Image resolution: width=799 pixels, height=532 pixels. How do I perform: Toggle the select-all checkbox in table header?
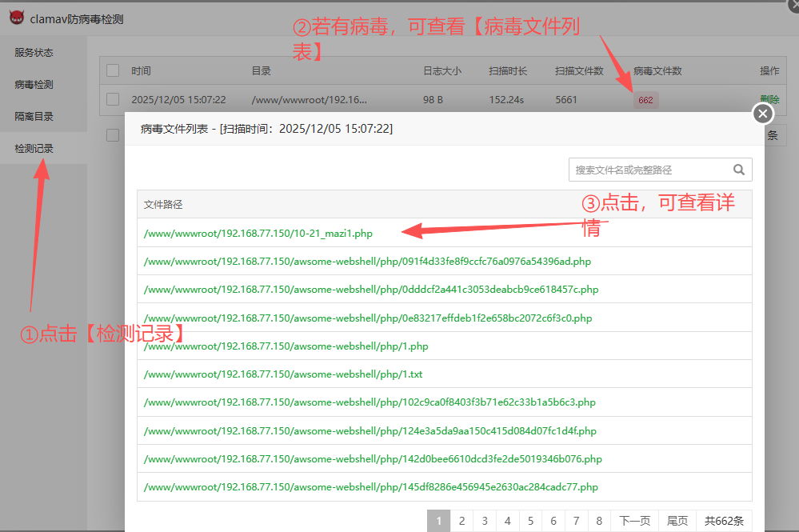tap(113, 70)
